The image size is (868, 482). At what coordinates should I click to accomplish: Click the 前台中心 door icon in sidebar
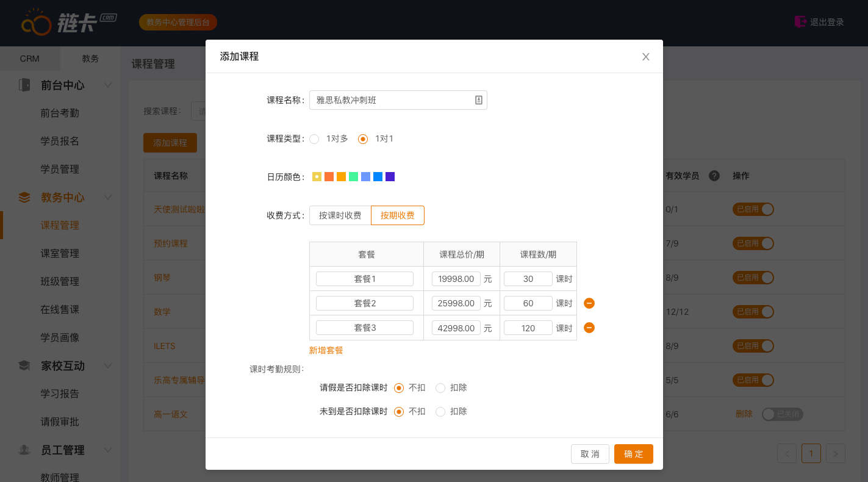[x=24, y=85]
